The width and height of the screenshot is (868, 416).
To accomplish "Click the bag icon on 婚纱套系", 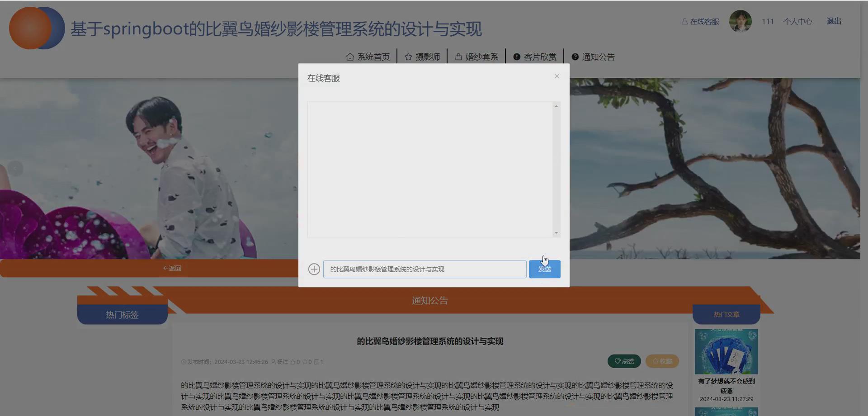I will coord(459,57).
